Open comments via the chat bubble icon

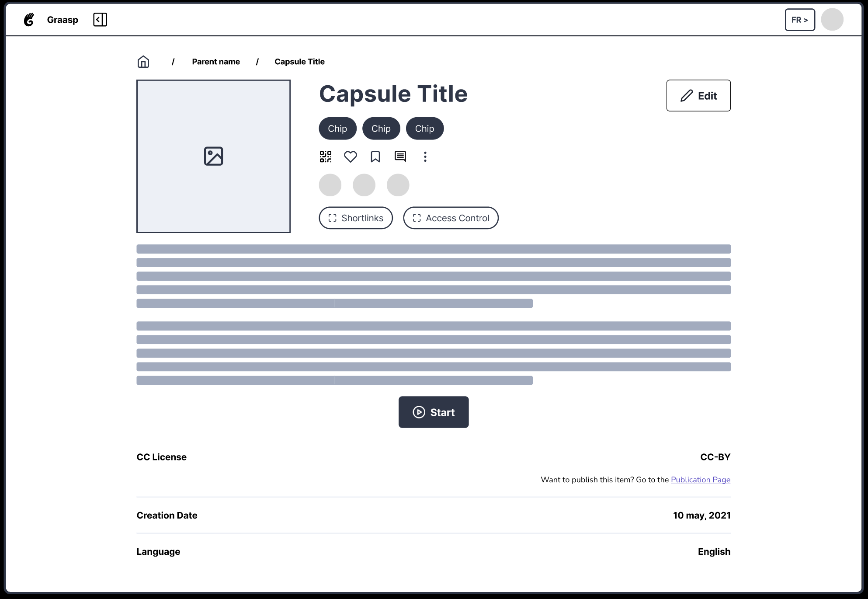click(400, 157)
